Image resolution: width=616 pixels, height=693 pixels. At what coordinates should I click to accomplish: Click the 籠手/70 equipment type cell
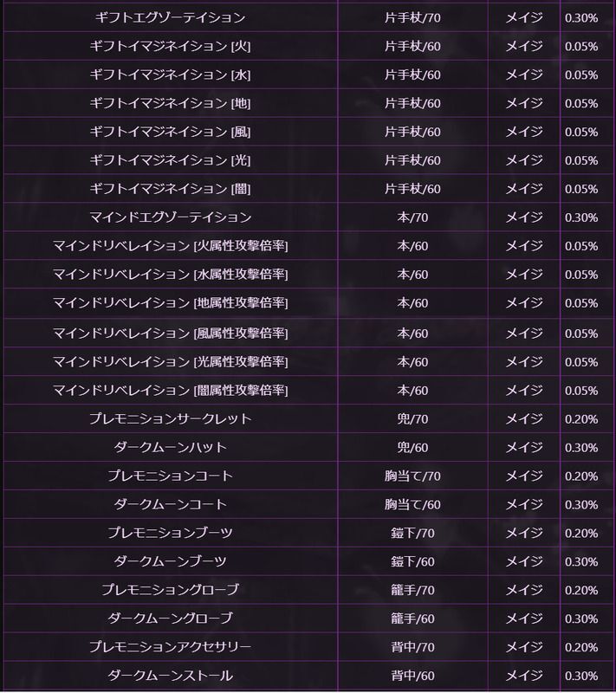pos(412,590)
